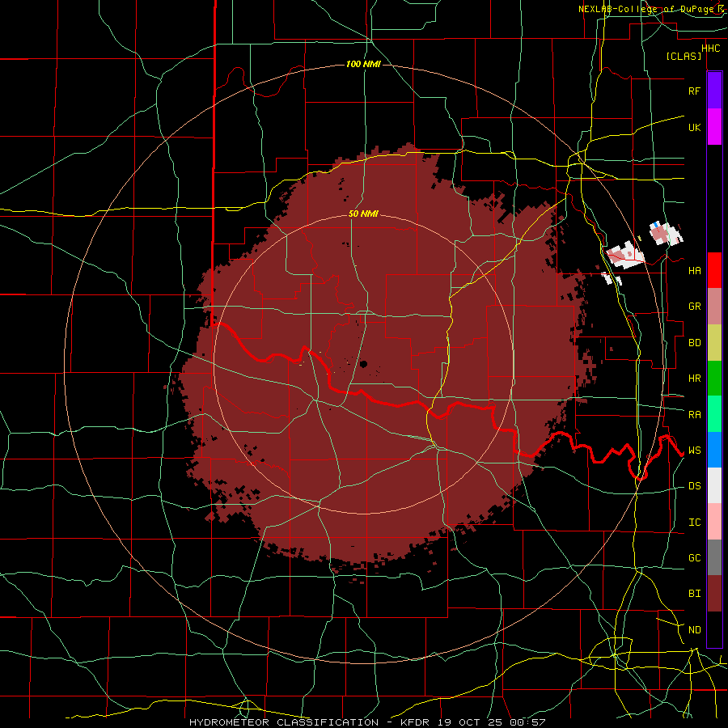Viewport: 728px width, 728px height.
Task: Click the blue WS legend swatch
Action: tap(714, 450)
